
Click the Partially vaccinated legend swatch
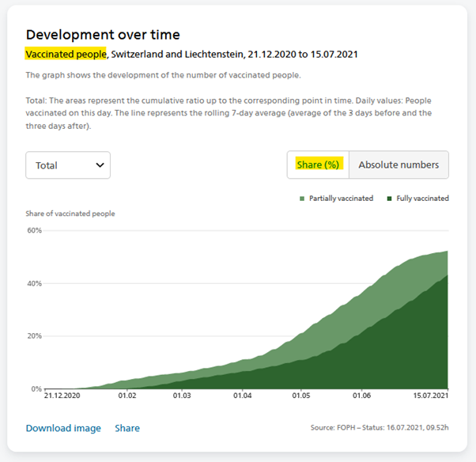pyautogui.click(x=302, y=199)
